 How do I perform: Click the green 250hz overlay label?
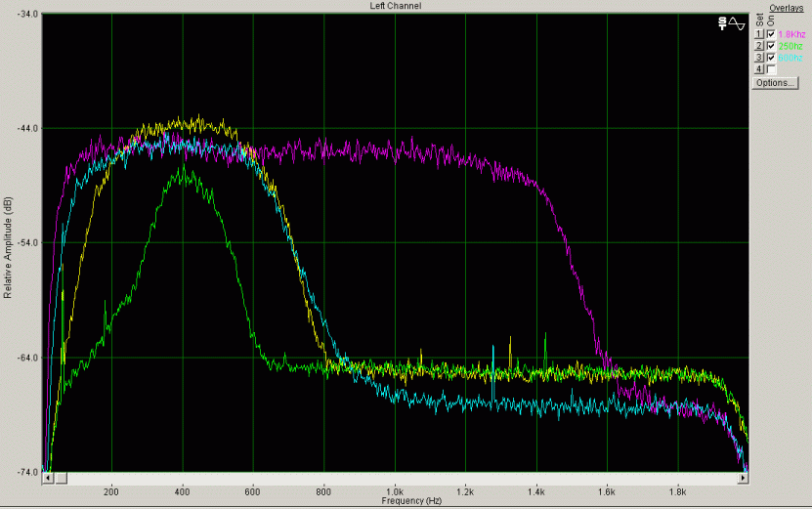[x=790, y=46]
